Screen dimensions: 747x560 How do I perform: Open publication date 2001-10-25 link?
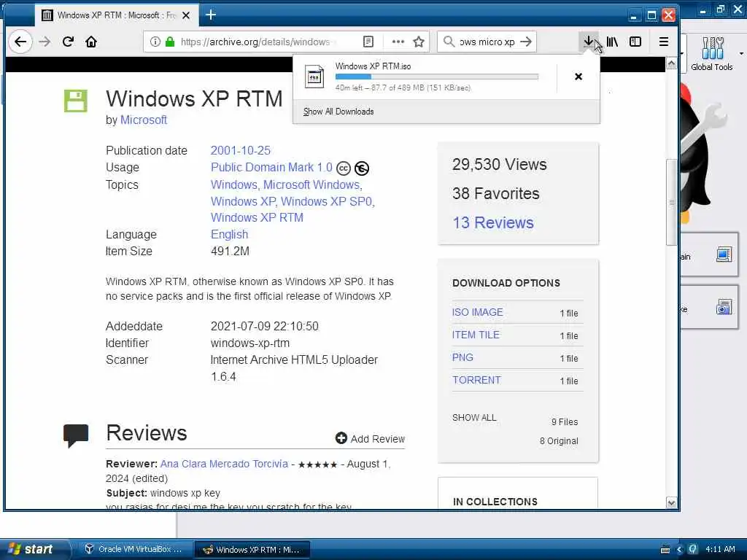(241, 150)
